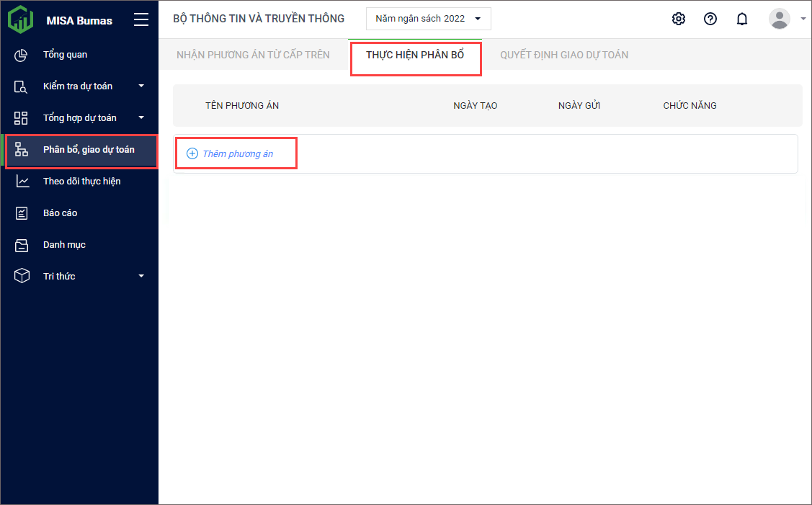Open settings gear icon in header

pyautogui.click(x=678, y=19)
